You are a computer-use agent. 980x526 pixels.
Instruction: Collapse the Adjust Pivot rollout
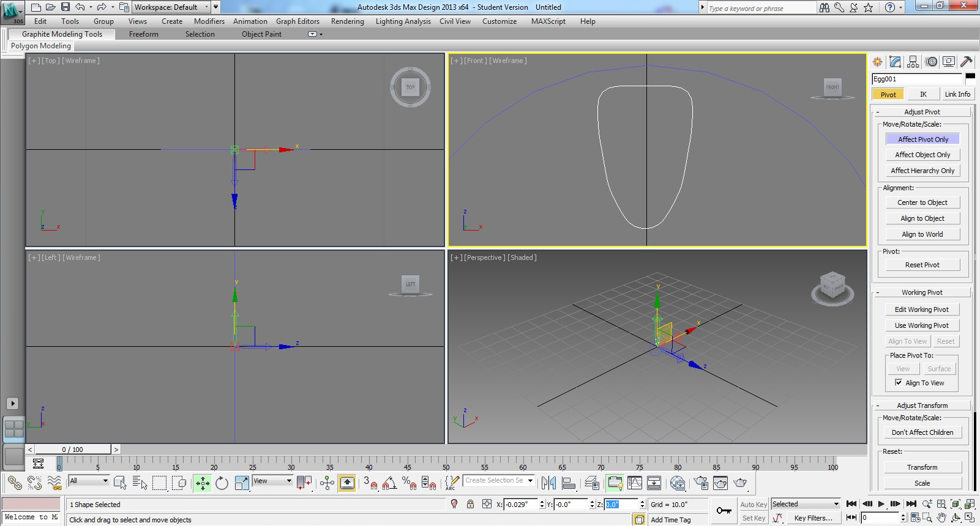[x=922, y=112]
